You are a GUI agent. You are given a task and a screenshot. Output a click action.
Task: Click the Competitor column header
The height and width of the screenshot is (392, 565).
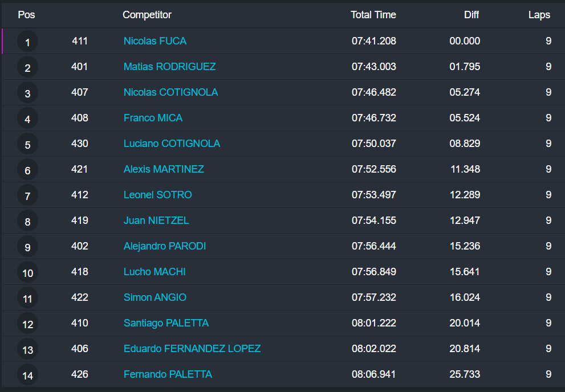click(147, 15)
